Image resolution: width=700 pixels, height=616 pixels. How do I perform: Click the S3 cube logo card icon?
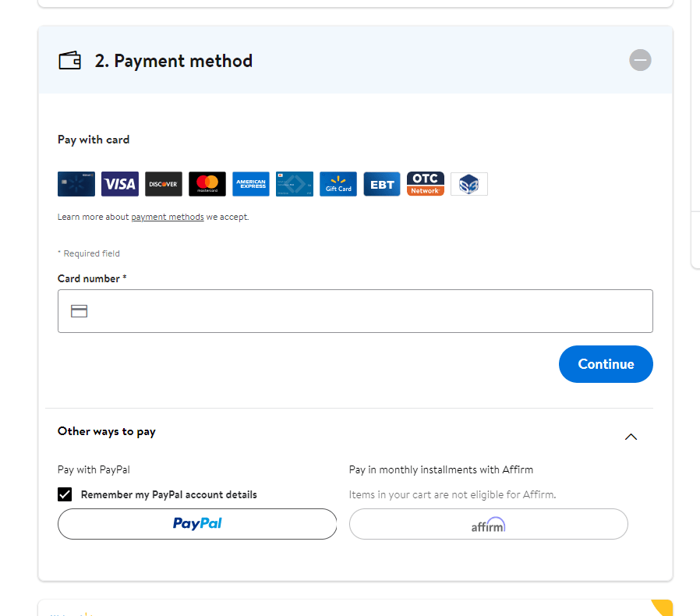click(x=469, y=184)
